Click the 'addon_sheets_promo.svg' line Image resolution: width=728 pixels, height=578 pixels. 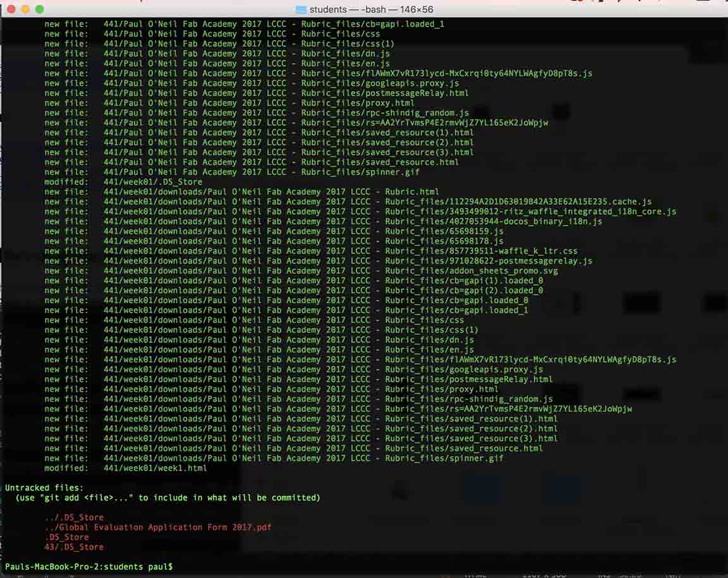pyautogui.click(x=301, y=270)
